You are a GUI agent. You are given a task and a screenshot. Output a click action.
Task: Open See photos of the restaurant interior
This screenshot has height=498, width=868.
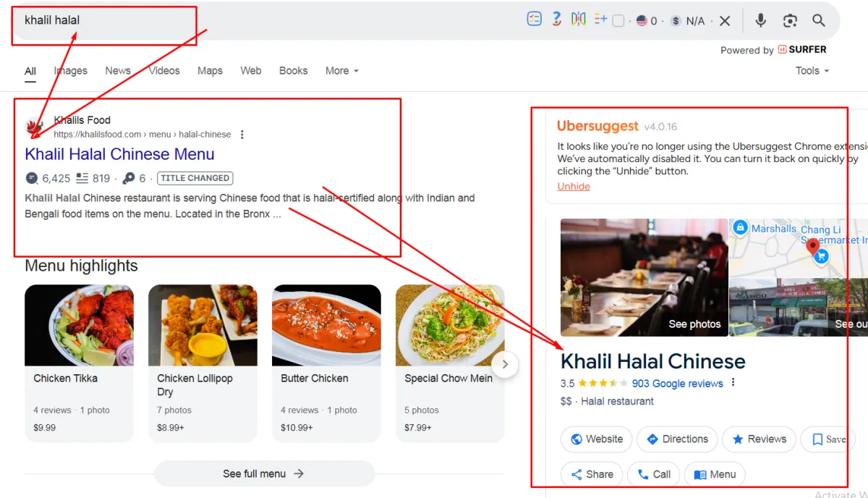tap(644, 277)
